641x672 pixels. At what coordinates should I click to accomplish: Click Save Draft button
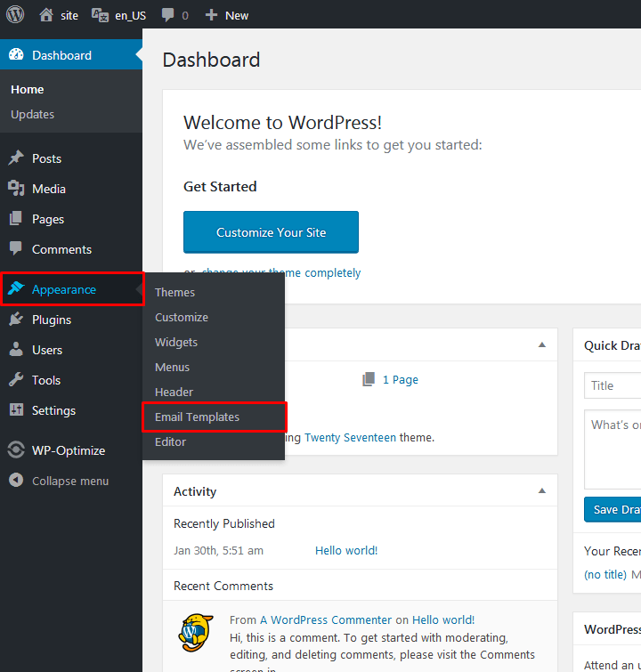pos(613,510)
